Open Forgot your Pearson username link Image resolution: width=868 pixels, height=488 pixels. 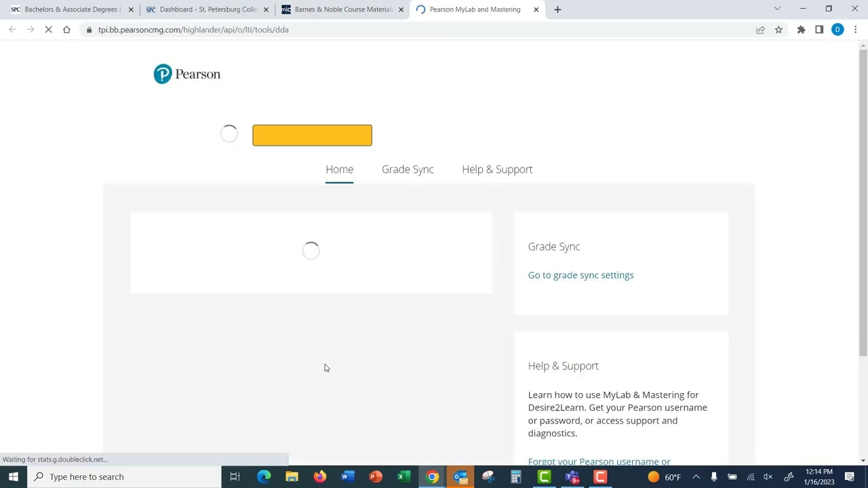[x=599, y=462]
